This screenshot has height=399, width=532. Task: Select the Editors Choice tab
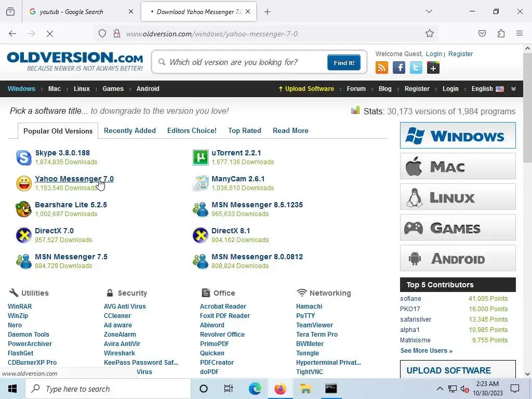click(x=192, y=130)
